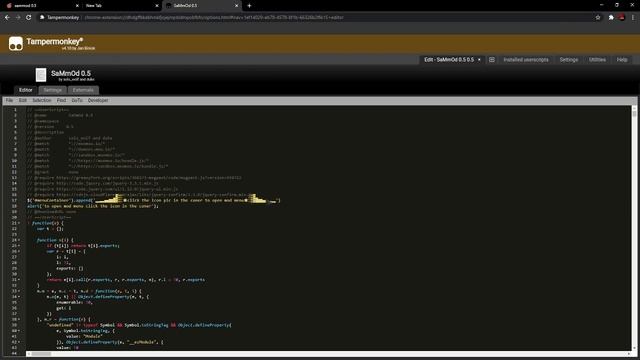Screen dimensions: 640x360
Task: Close the New Tab browser tab
Action: pyautogui.click(x=157, y=6)
